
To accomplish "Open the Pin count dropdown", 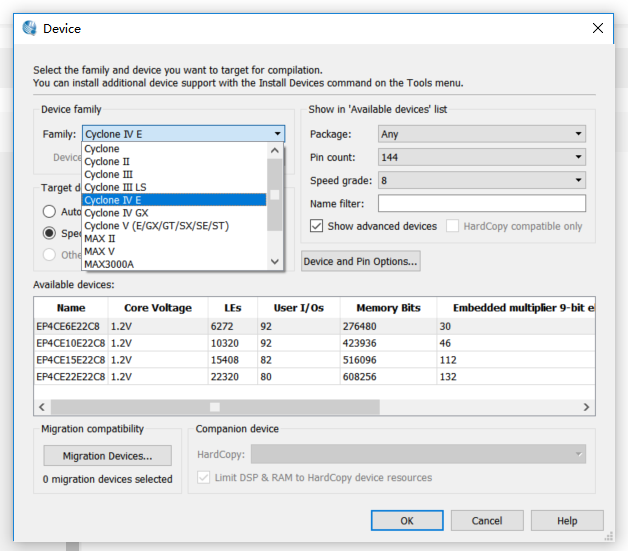I will (482, 157).
